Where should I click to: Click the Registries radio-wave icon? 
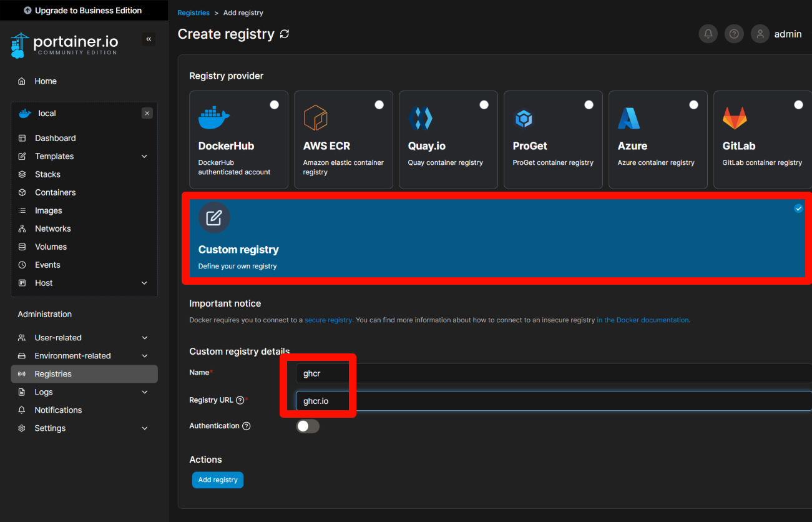[x=22, y=374]
